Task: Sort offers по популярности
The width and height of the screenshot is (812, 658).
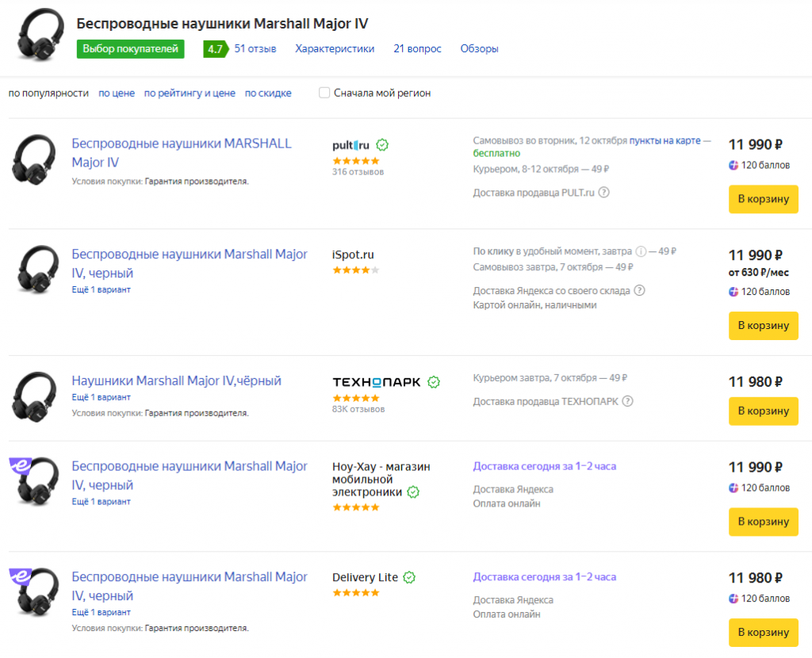Action: click(48, 94)
